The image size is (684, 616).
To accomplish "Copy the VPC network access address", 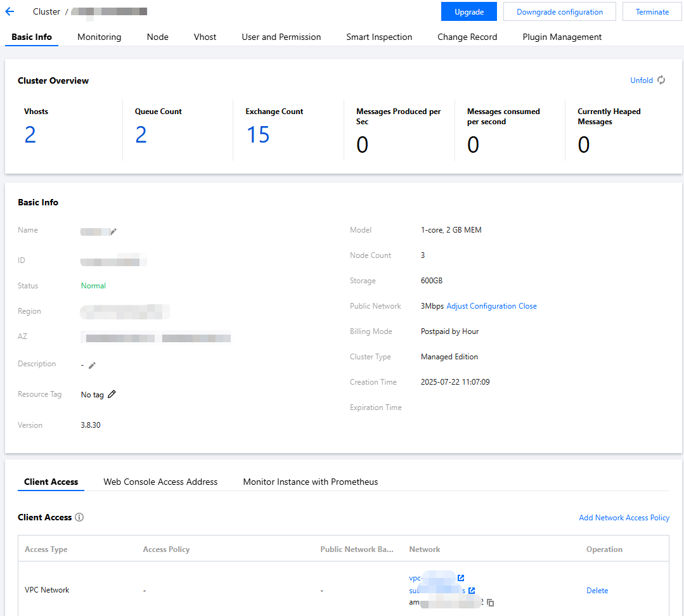I will (490, 603).
